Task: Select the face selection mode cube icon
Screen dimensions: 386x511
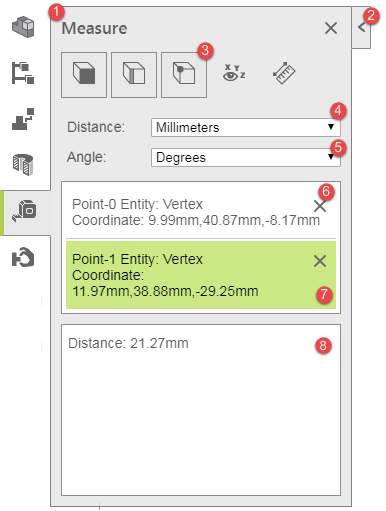Action: tap(84, 74)
